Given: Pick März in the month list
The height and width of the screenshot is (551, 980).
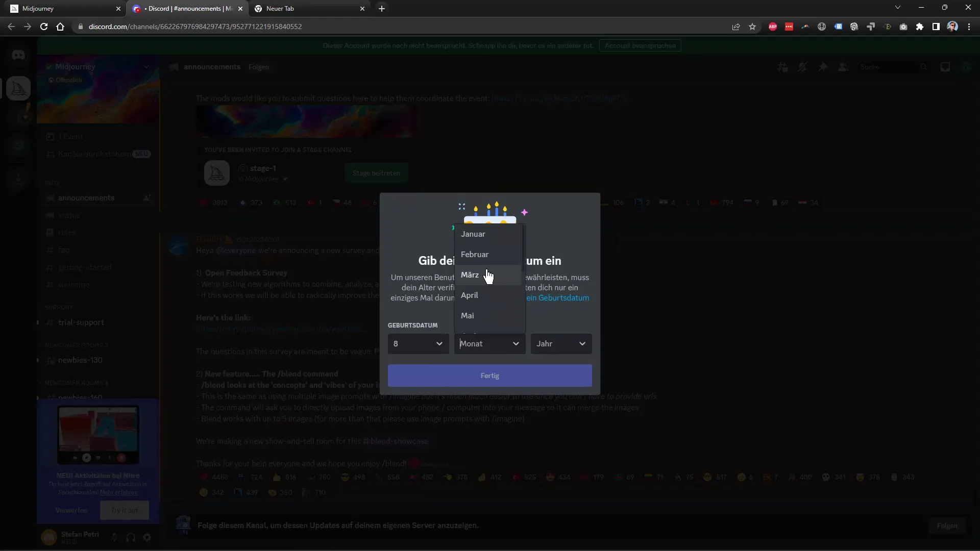Looking at the screenshot, I should (488, 275).
